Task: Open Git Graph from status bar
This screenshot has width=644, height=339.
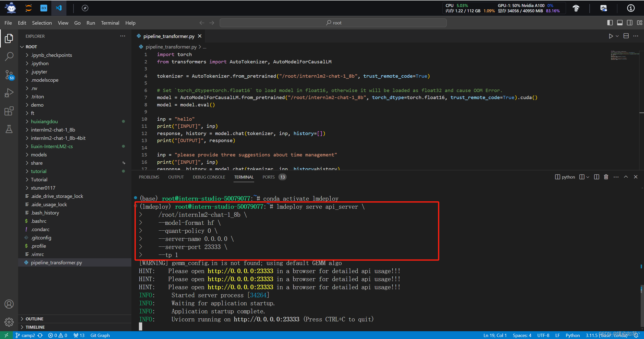Action: (x=100, y=335)
